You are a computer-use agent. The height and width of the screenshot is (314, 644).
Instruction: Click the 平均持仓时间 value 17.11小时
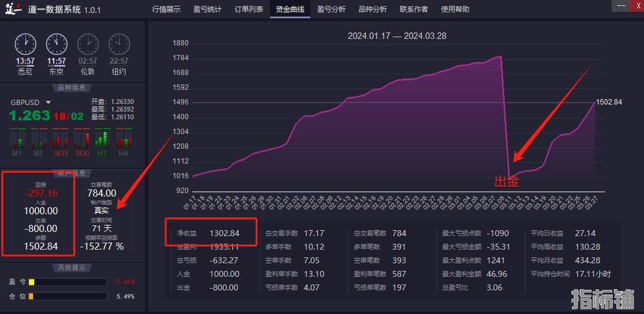pos(593,274)
